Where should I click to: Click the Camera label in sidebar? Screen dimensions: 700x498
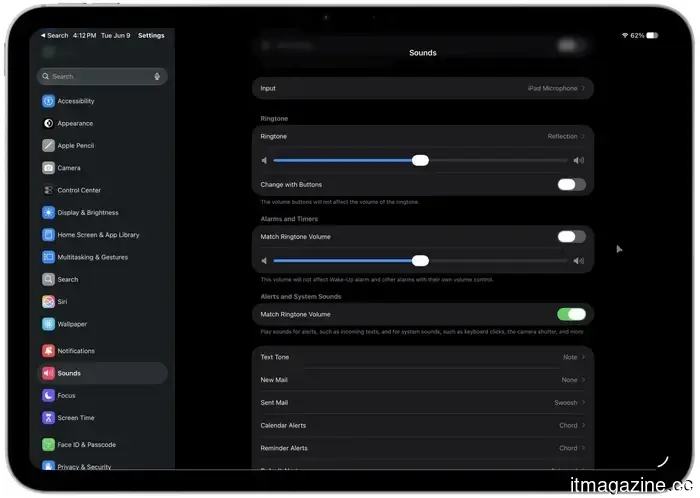[x=69, y=168]
